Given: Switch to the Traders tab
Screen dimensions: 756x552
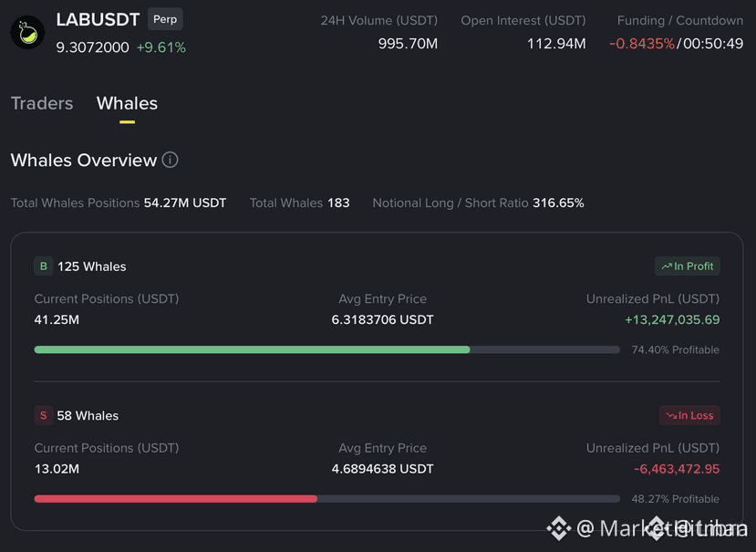Looking at the screenshot, I should click(x=42, y=103).
